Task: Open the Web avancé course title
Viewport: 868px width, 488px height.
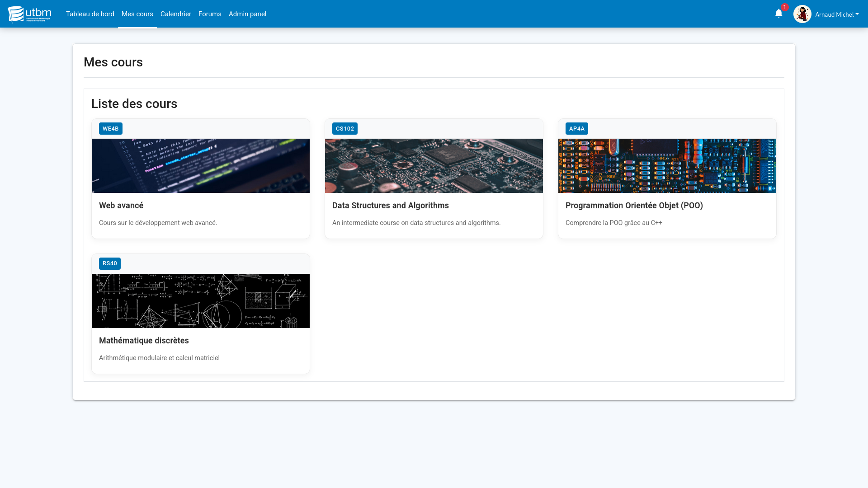Action: [x=121, y=206]
